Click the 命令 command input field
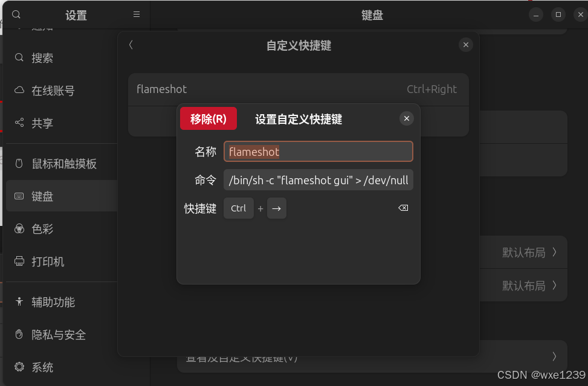This screenshot has height=386, width=588. [318, 180]
